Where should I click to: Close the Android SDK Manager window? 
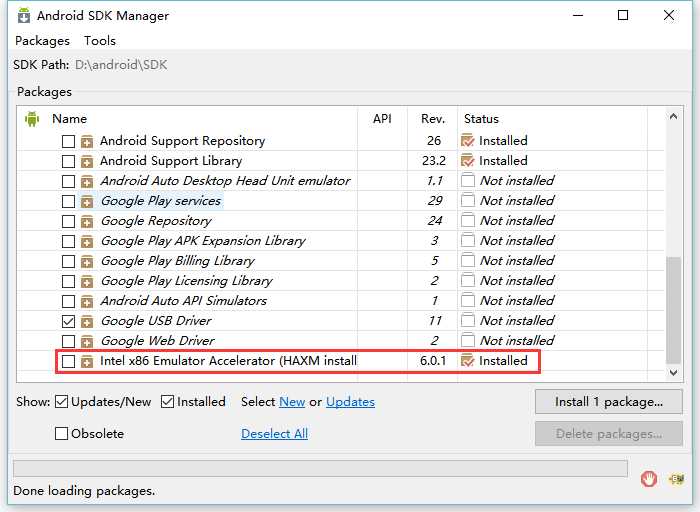(x=669, y=15)
